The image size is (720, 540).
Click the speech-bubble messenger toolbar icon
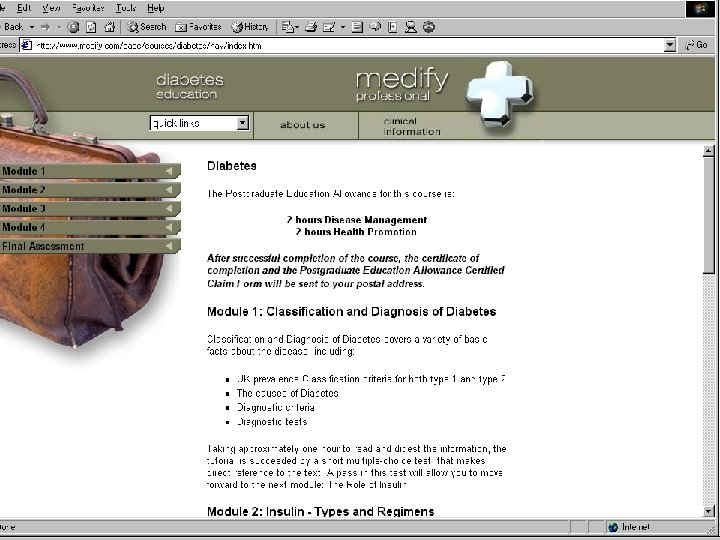coord(375,27)
